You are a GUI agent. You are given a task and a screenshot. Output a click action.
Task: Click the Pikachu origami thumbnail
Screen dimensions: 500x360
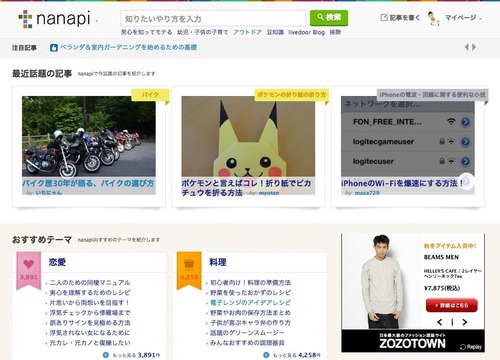tap(248, 136)
